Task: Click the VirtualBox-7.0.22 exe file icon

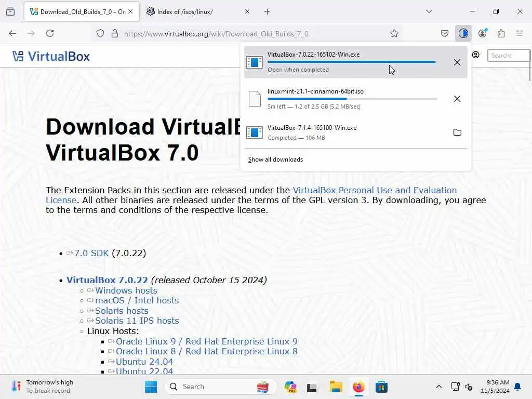Action: point(255,62)
